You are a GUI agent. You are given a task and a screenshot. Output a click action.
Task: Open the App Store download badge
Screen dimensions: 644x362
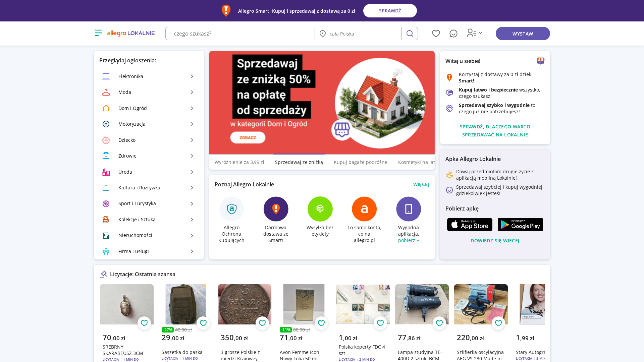click(x=470, y=225)
